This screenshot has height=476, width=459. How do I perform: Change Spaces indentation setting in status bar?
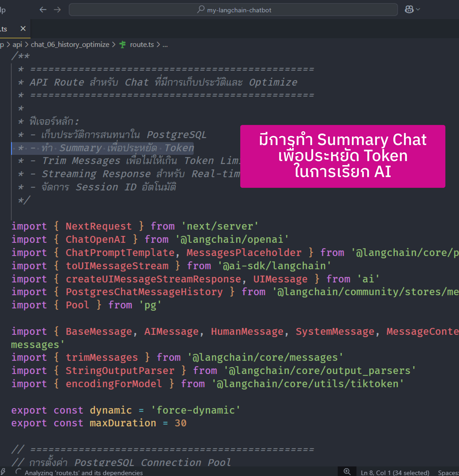click(x=448, y=473)
